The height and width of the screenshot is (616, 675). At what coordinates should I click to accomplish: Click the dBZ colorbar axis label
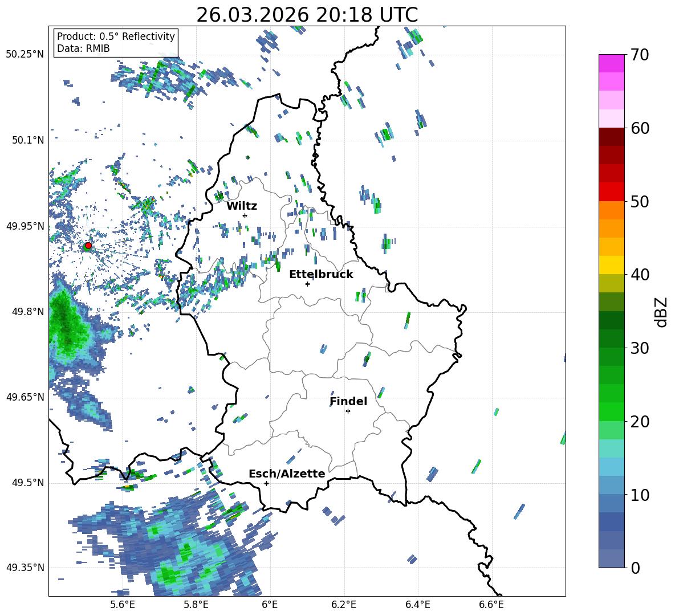click(662, 312)
